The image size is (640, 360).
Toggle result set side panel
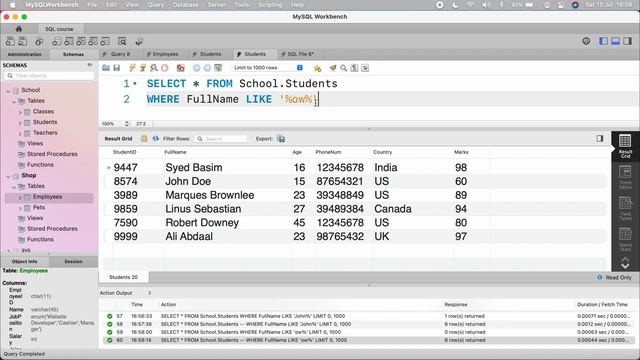point(600,139)
